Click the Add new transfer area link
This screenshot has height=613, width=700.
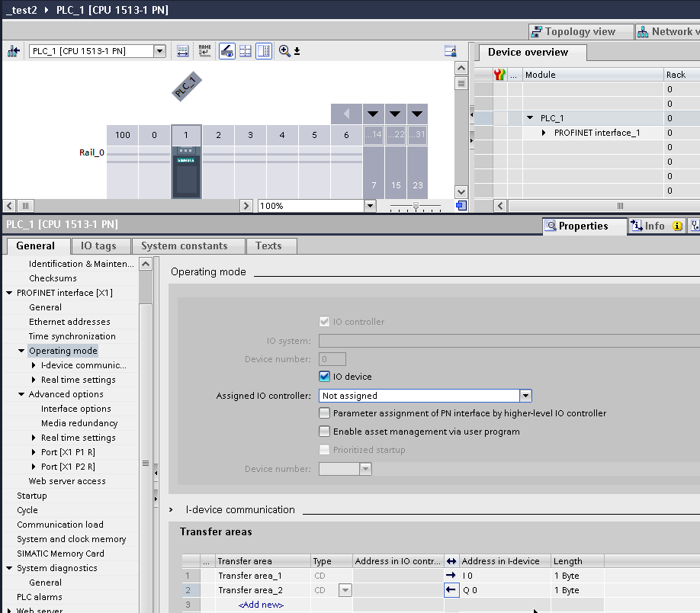pyautogui.click(x=261, y=605)
